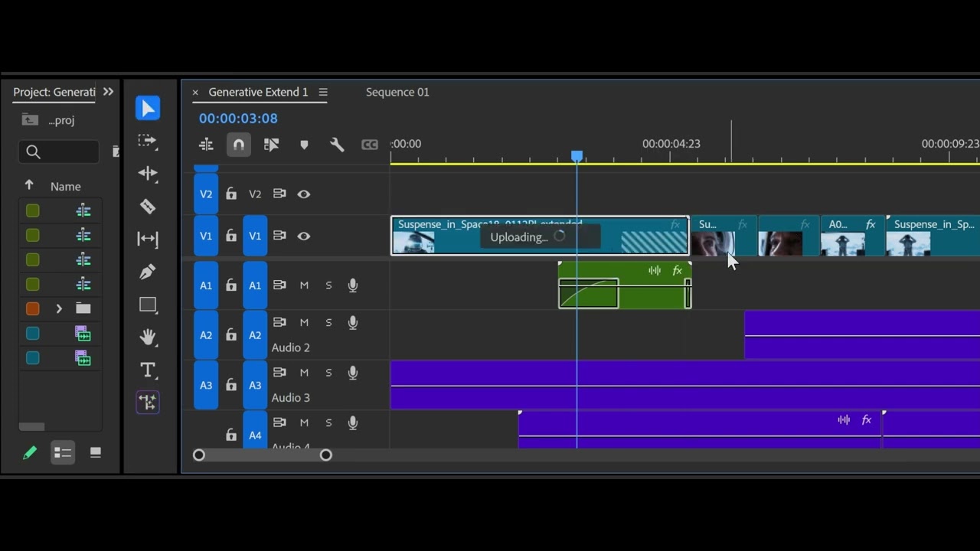
Task: Select the Track Select Forward tool
Action: pyautogui.click(x=148, y=141)
